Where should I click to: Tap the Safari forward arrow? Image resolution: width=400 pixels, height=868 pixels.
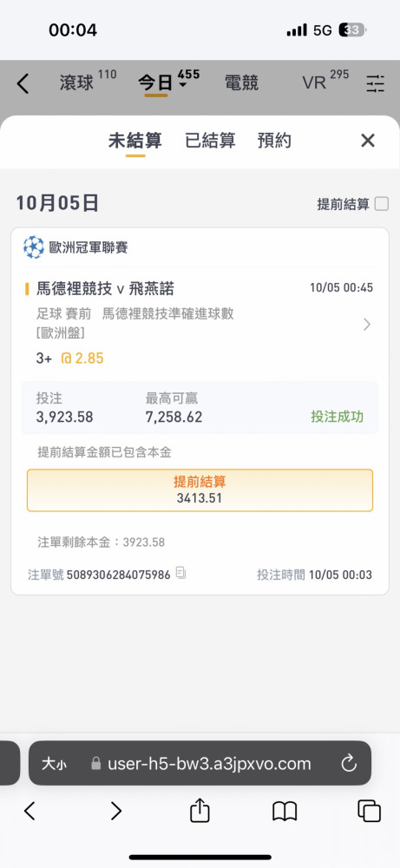click(115, 811)
